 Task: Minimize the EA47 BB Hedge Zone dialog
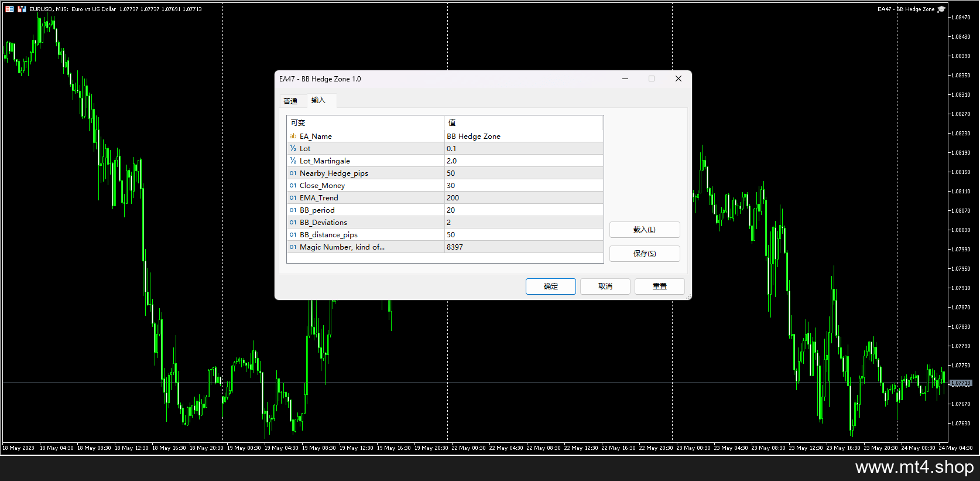coord(625,79)
